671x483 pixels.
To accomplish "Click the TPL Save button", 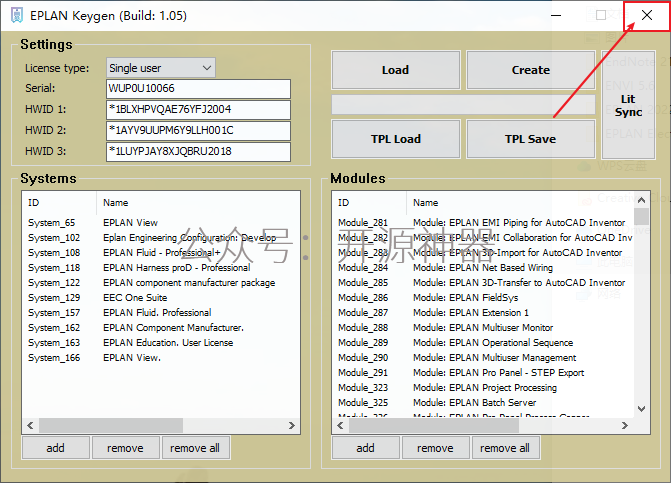I will pos(531,139).
